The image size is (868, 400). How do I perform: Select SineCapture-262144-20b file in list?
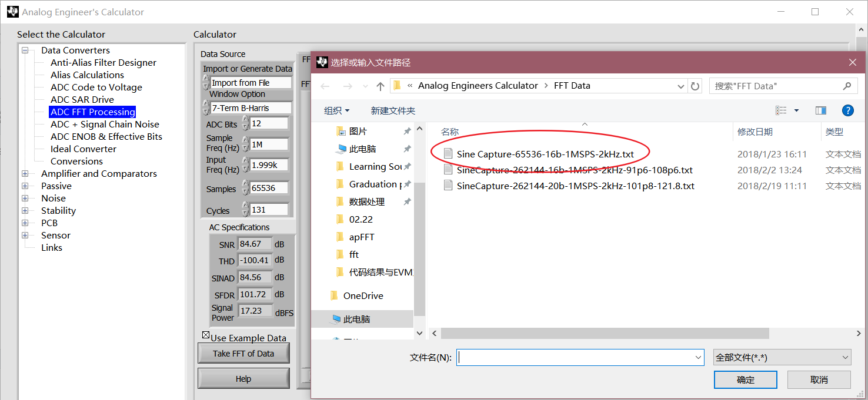(575, 186)
